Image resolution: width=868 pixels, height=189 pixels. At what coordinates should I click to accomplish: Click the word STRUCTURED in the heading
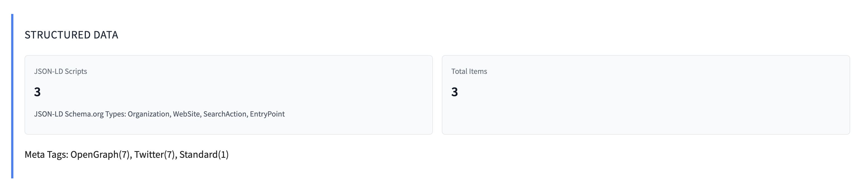pos(58,35)
